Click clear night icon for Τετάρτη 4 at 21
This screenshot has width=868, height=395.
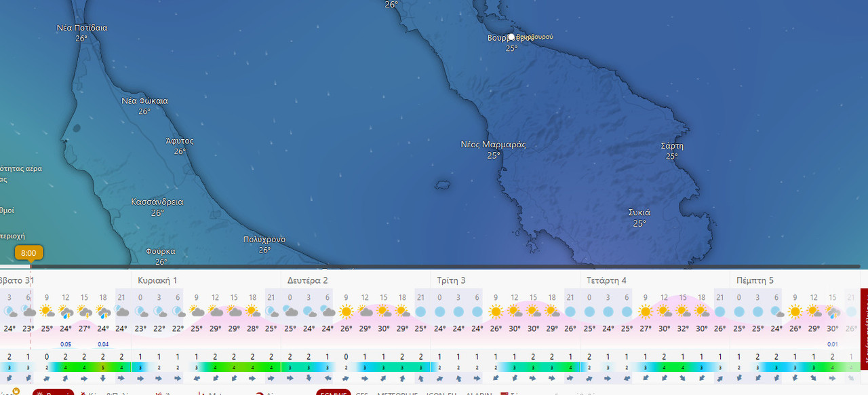point(720,312)
